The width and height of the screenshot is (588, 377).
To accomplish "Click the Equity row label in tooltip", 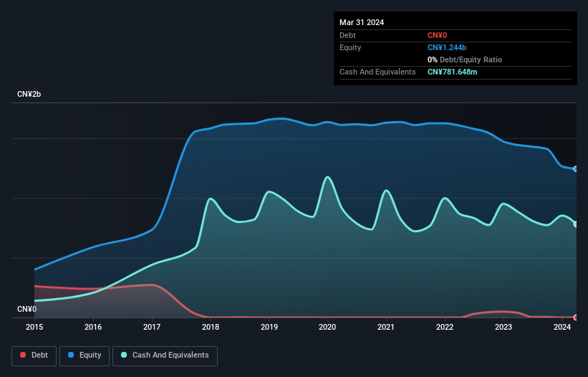I will pos(350,47).
